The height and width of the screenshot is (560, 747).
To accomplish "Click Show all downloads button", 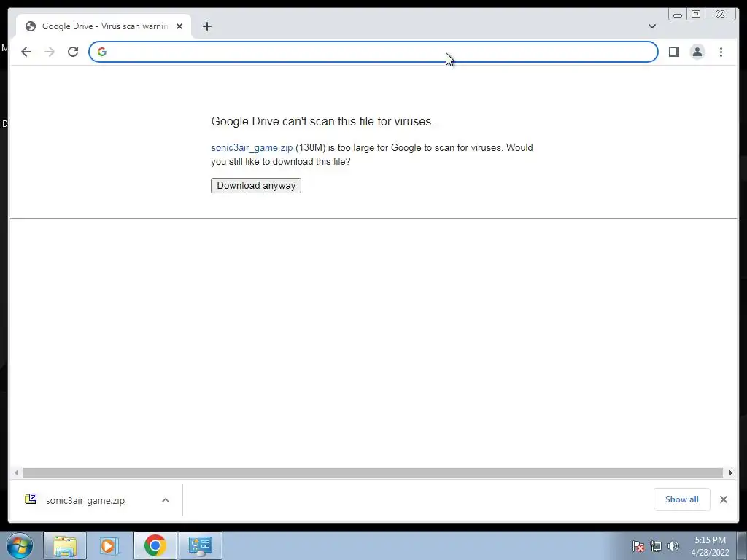I will [682, 499].
